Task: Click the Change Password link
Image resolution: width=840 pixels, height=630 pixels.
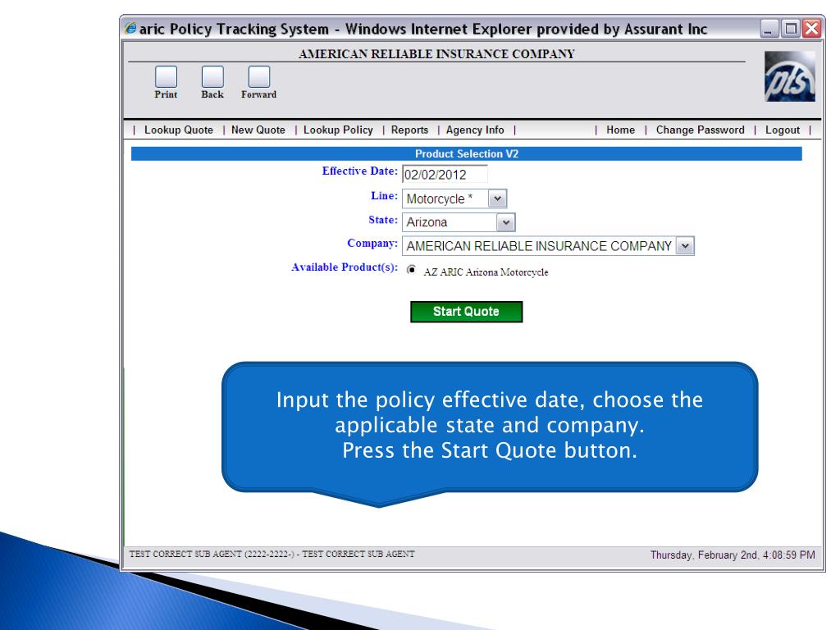Action: (x=701, y=130)
